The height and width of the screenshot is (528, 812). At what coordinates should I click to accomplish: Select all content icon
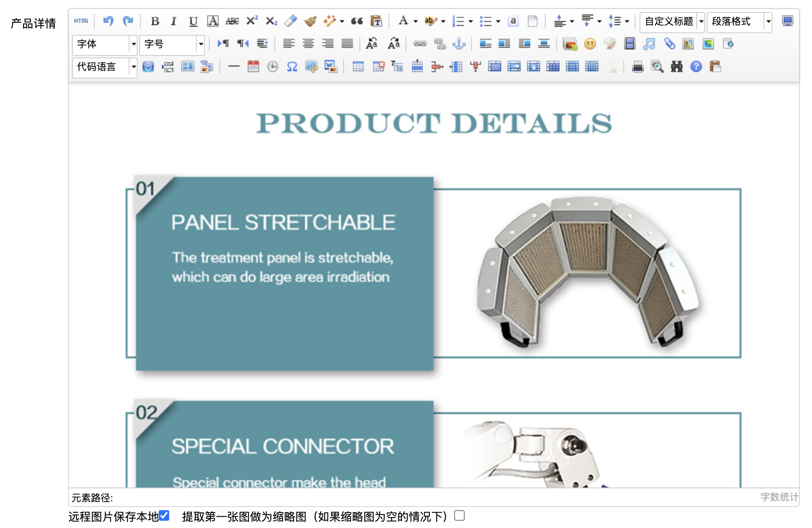click(x=513, y=21)
